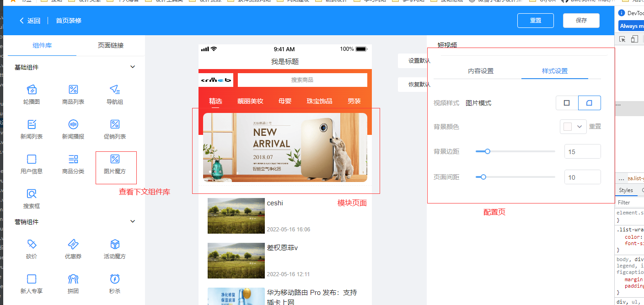
Task: Open the 样式设置 tab
Action: pyautogui.click(x=555, y=71)
